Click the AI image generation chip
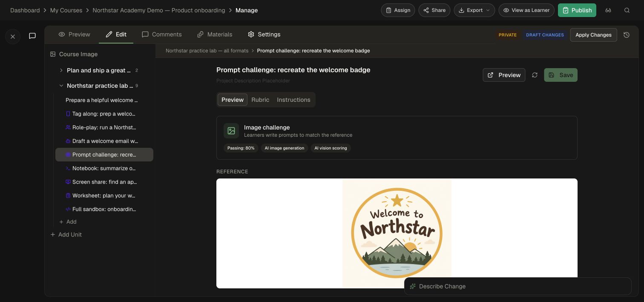 coord(285,148)
